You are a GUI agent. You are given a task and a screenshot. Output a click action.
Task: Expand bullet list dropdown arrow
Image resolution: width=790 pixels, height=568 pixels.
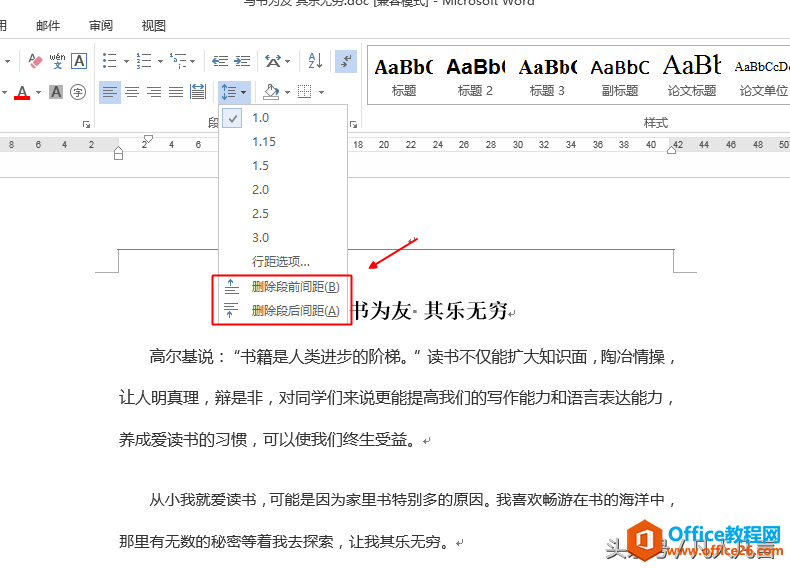click(126, 62)
